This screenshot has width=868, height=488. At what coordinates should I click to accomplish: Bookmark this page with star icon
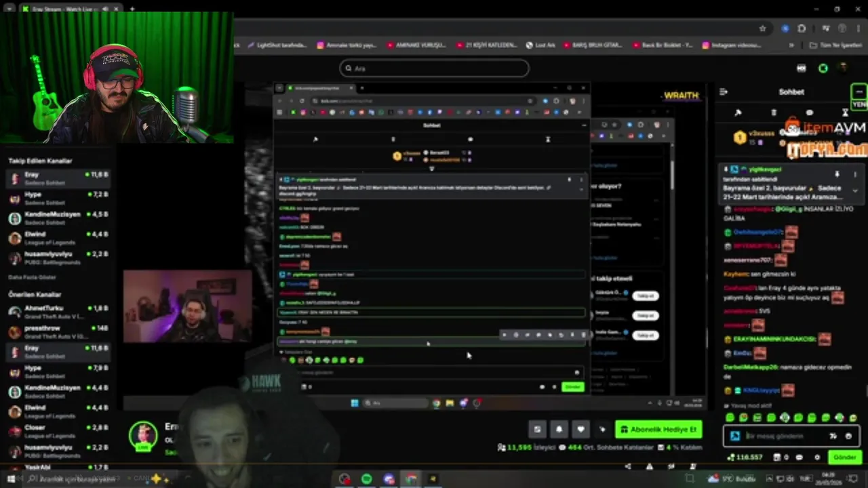pyautogui.click(x=763, y=28)
